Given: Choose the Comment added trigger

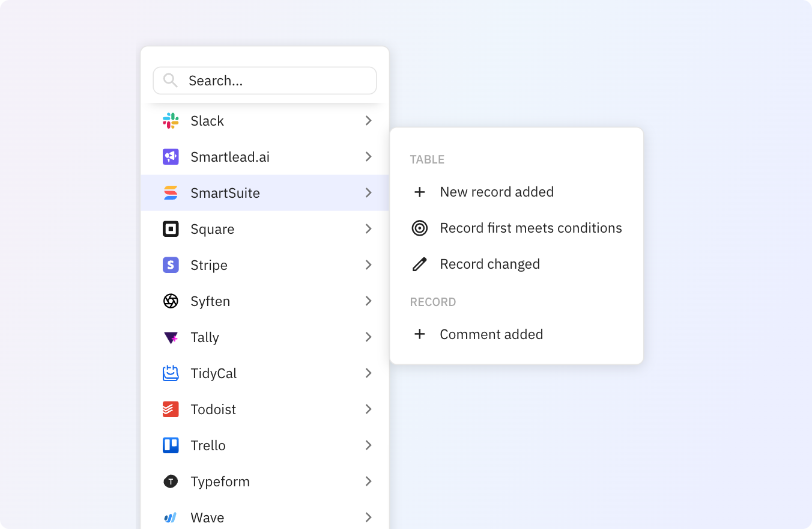Looking at the screenshot, I should (517, 334).
